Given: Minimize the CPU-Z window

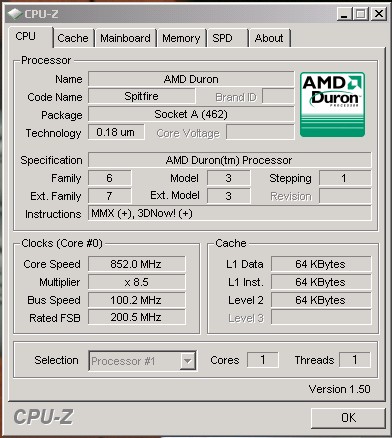Looking at the screenshot, I should pyautogui.click(x=345, y=14).
